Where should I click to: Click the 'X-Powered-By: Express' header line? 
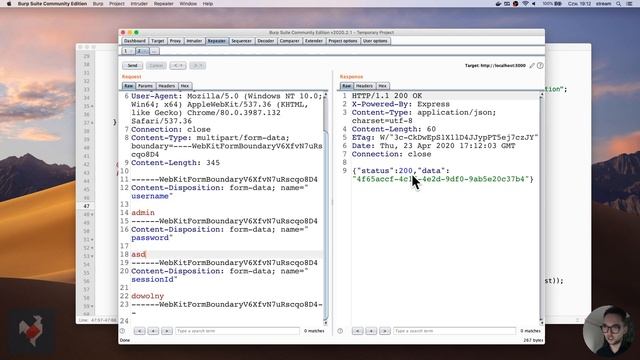coord(401,104)
